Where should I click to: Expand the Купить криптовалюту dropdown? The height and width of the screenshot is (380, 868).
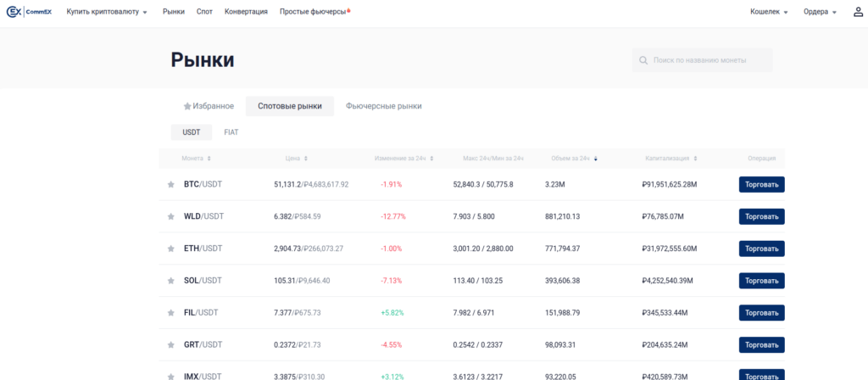point(107,12)
